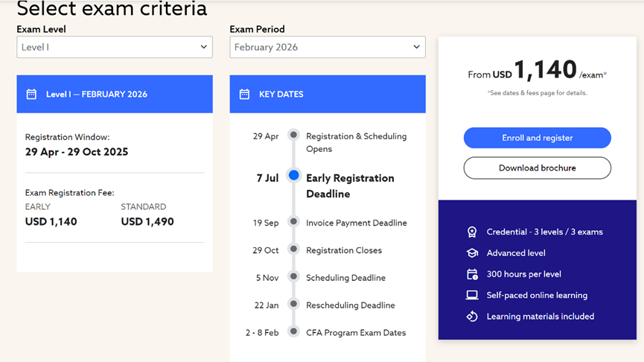Image resolution: width=644 pixels, height=362 pixels.
Task: Click the learning materials included icon
Action: [472, 317]
